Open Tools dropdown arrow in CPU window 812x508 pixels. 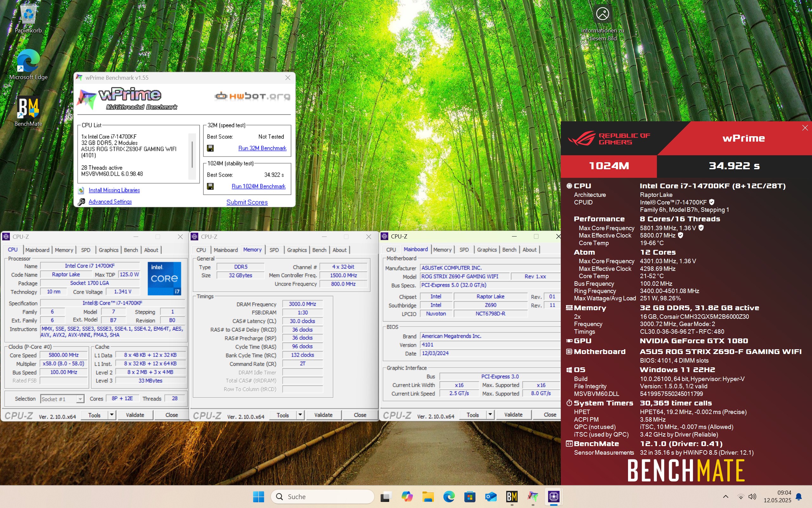[112, 415]
